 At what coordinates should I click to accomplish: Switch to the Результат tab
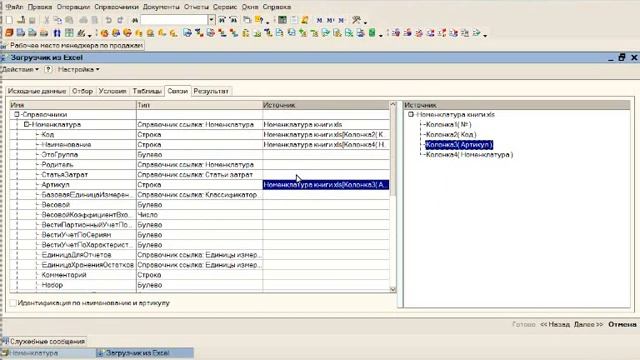click(x=211, y=91)
